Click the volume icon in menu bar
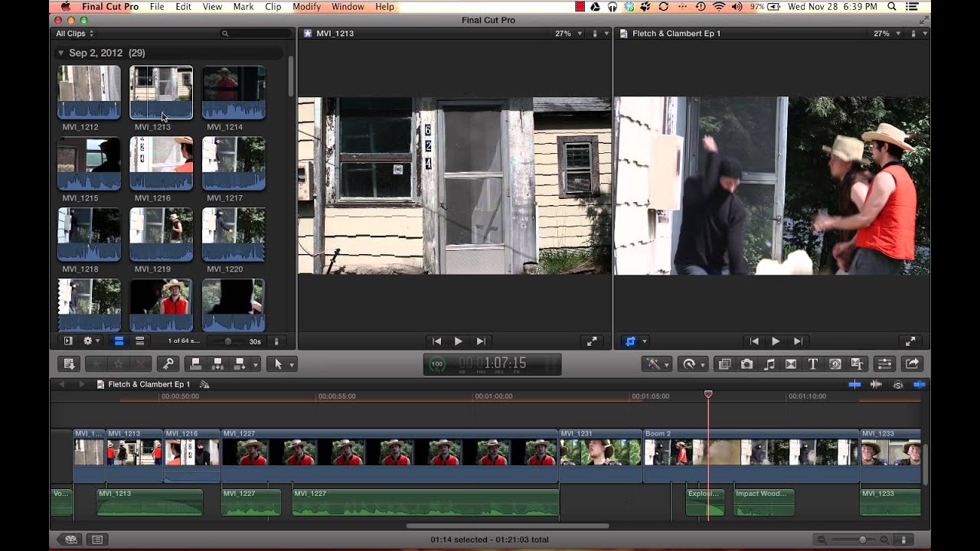 pos(737,7)
